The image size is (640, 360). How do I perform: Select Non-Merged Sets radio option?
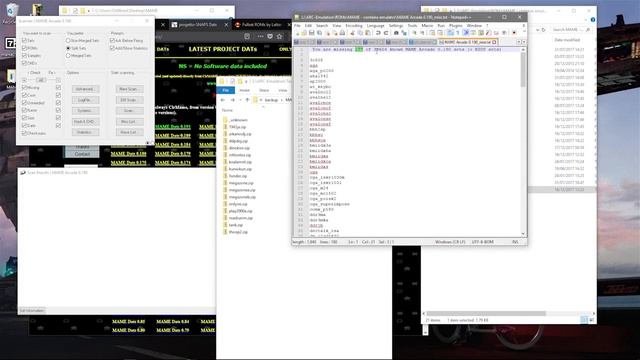[68, 40]
